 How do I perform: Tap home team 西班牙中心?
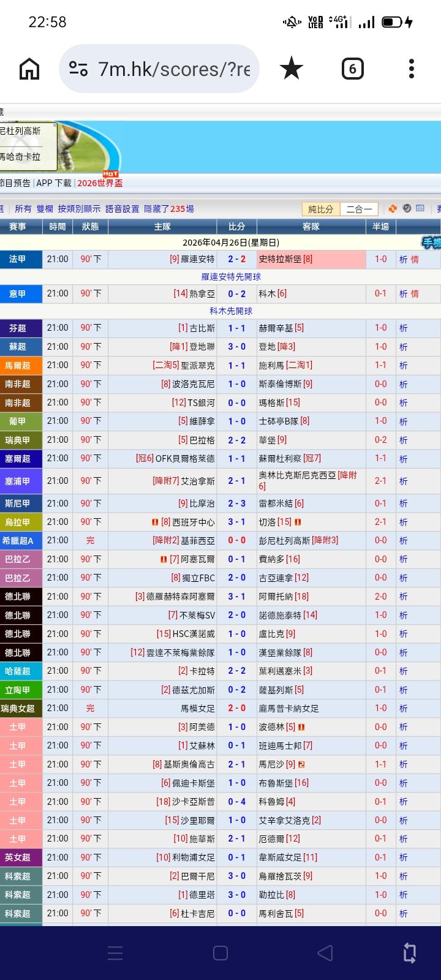pos(194,522)
